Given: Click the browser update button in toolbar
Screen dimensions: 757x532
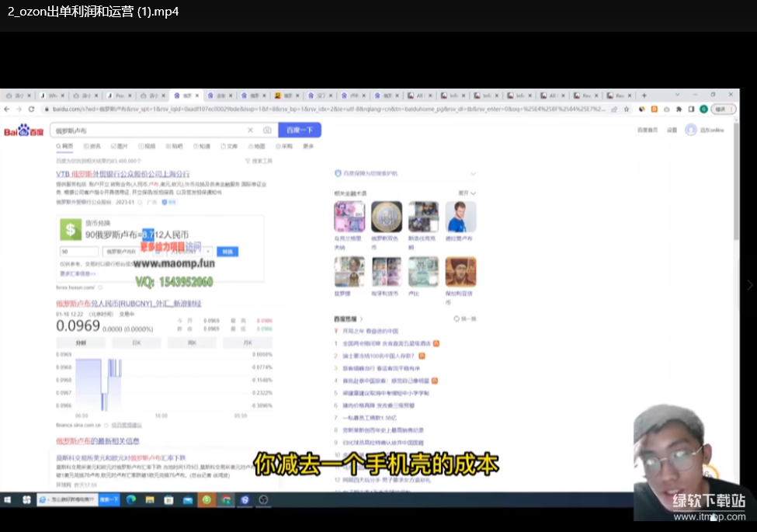Looking at the screenshot, I should pos(723,109).
